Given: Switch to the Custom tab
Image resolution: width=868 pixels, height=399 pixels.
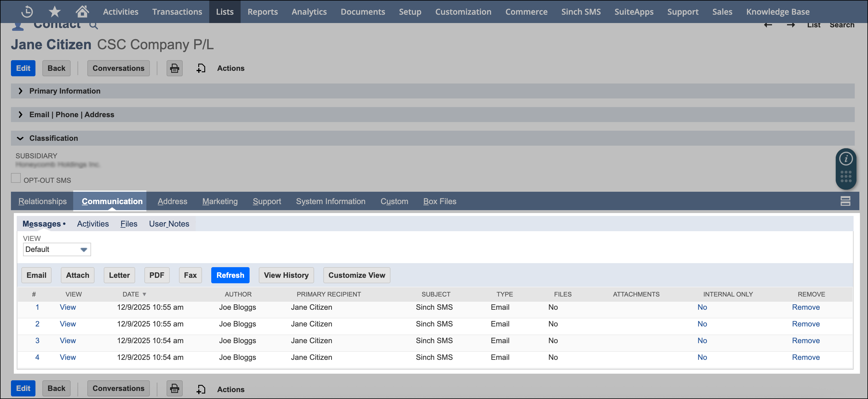Looking at the screenshot, I should click(x=394, y=201).
